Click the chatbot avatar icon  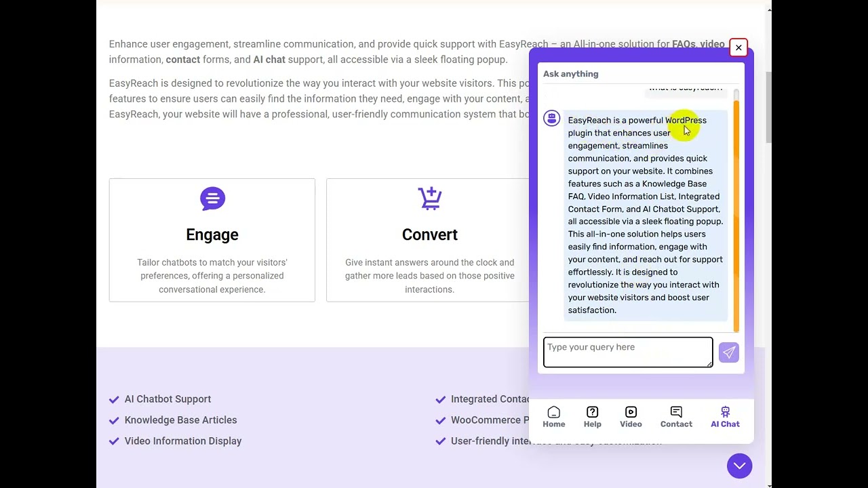[x=551, y=119]
